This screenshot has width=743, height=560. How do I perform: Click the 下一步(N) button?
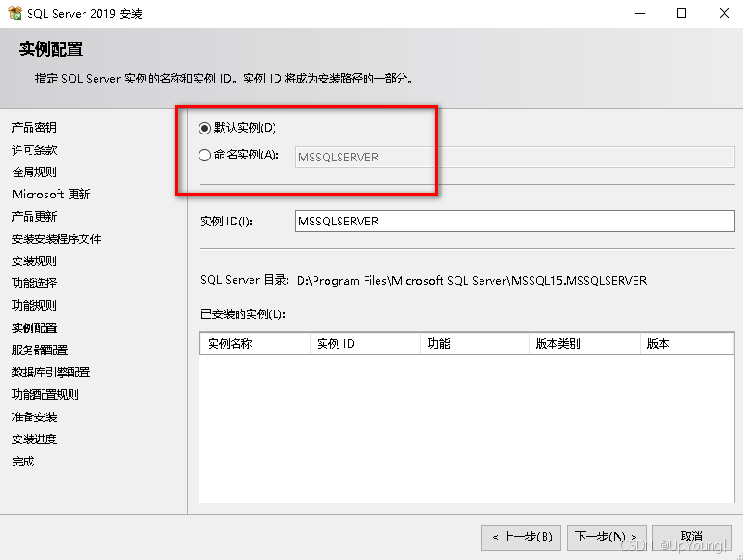coord(606,537)
